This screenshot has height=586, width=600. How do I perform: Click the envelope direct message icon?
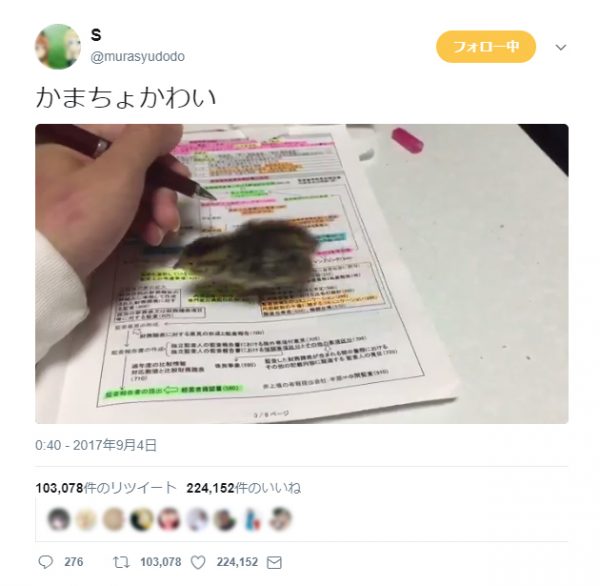[x=274, y=562]
